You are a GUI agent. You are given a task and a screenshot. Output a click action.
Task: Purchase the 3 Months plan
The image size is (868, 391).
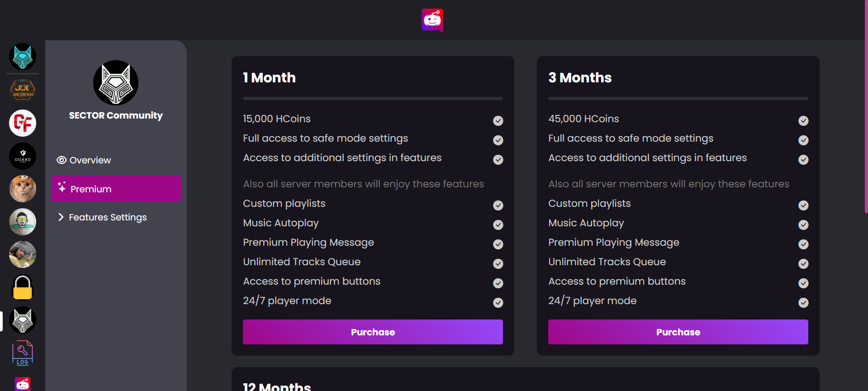pyautogui.click(x=678, y=332)
